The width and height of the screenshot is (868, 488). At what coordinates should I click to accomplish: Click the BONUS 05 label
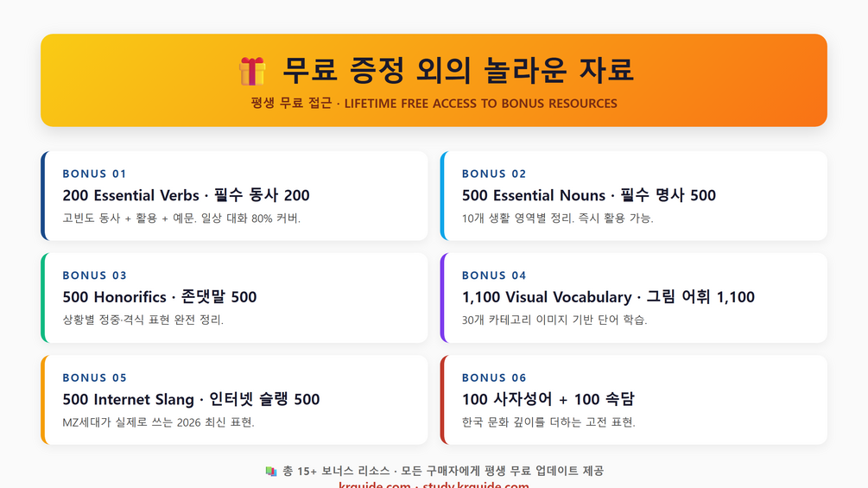[x=95, y=378]
